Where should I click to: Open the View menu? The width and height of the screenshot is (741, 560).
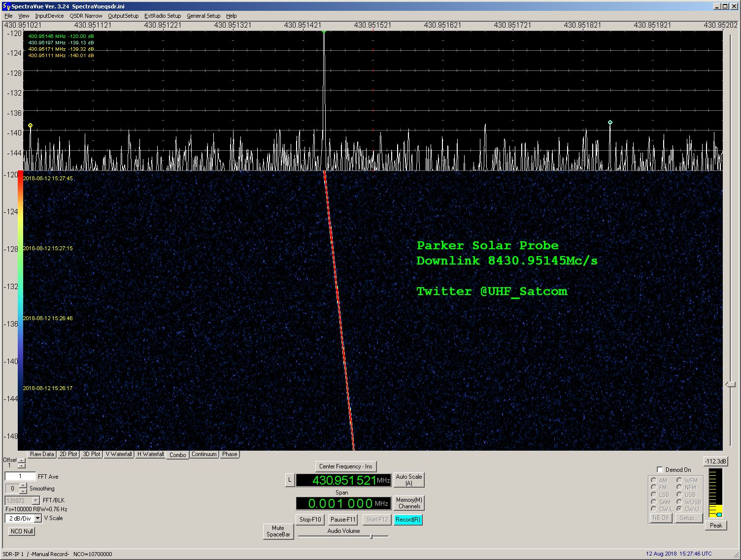tap(24, 16)
